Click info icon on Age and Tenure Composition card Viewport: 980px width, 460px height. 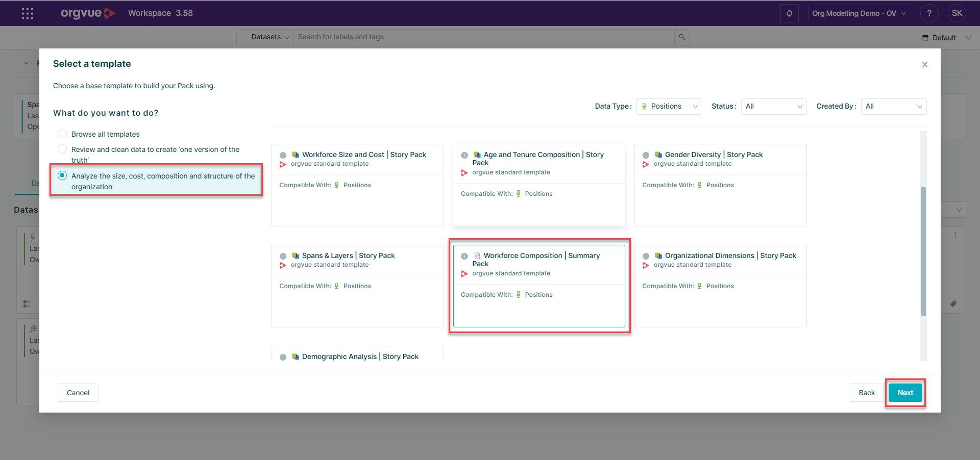click(x=464, y=155)
